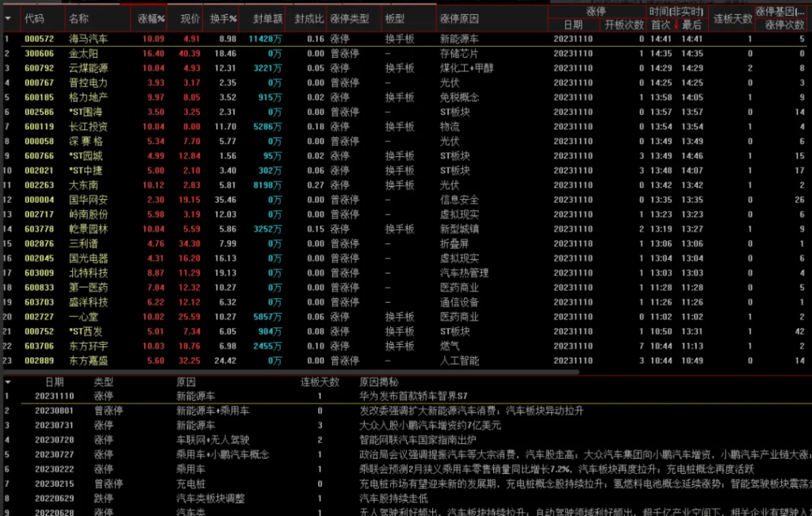Click the 封成比 column header
The height and width of the screenshot is (516, 812).
click(x=308, y=17)
